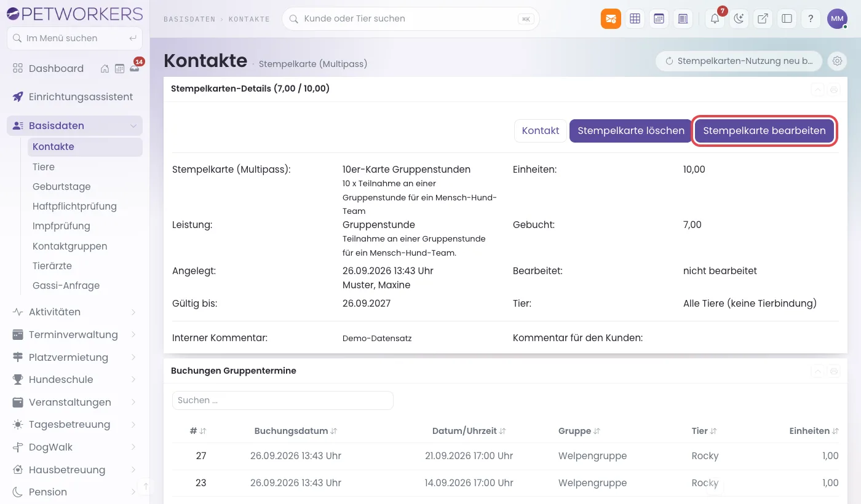Click Stempelkarten-Nutzung neu berechnen button
Image resolution: width=861 pixels, height=504 pixels.
click(x=739, y=61)
